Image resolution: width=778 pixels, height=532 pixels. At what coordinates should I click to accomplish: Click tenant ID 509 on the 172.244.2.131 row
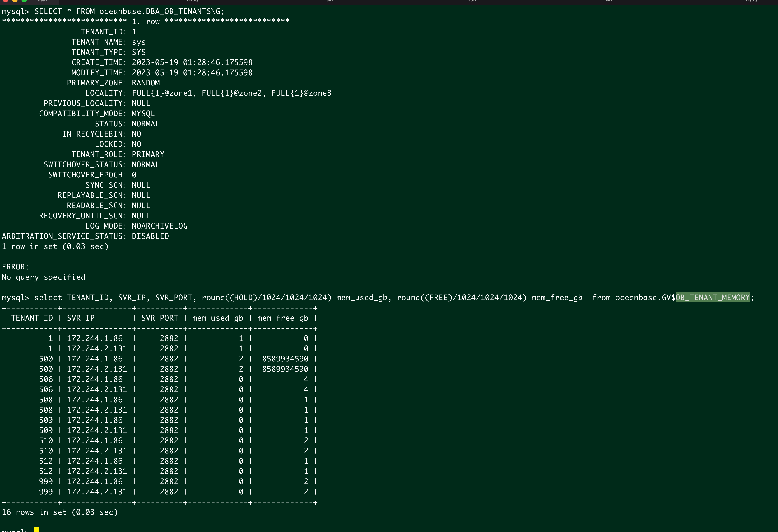click(46, 430)
